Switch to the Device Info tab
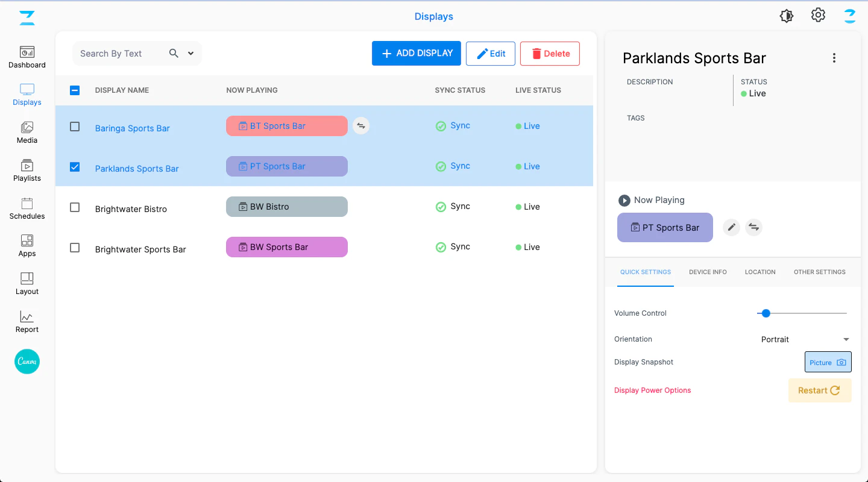The image size is (868, 482). [708, 272]
